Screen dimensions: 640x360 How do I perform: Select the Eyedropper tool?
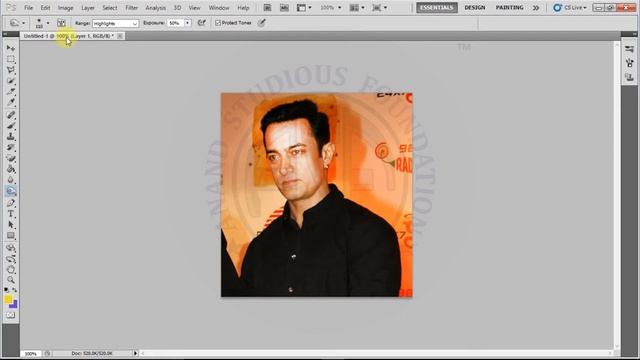tap(11, 102)
